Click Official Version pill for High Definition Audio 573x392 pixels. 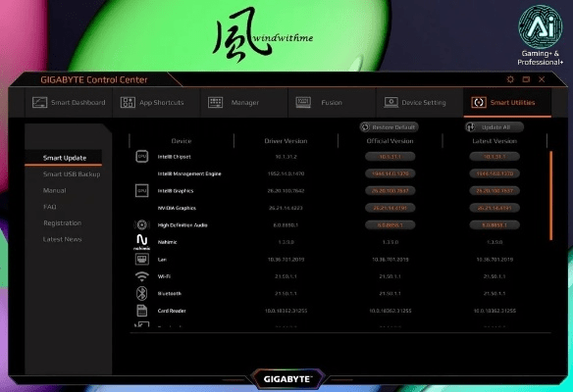coord(390,224)
